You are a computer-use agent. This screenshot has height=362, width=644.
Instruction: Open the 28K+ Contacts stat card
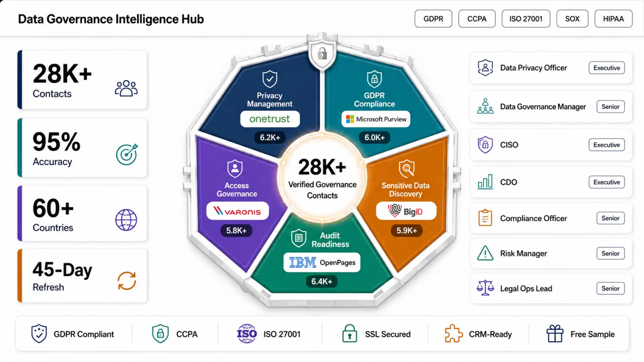pos(83,80)
